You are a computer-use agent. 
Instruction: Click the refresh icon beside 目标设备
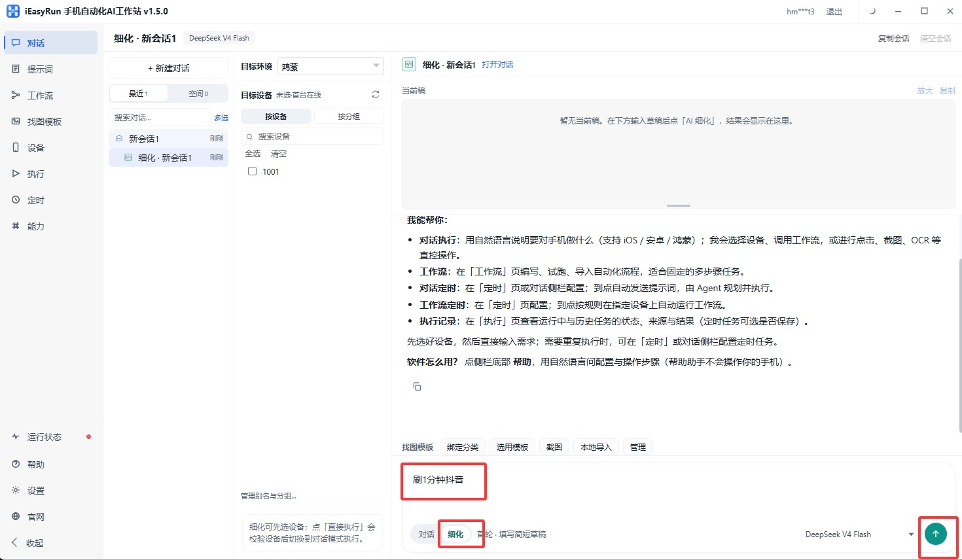(x=376, y=95)
